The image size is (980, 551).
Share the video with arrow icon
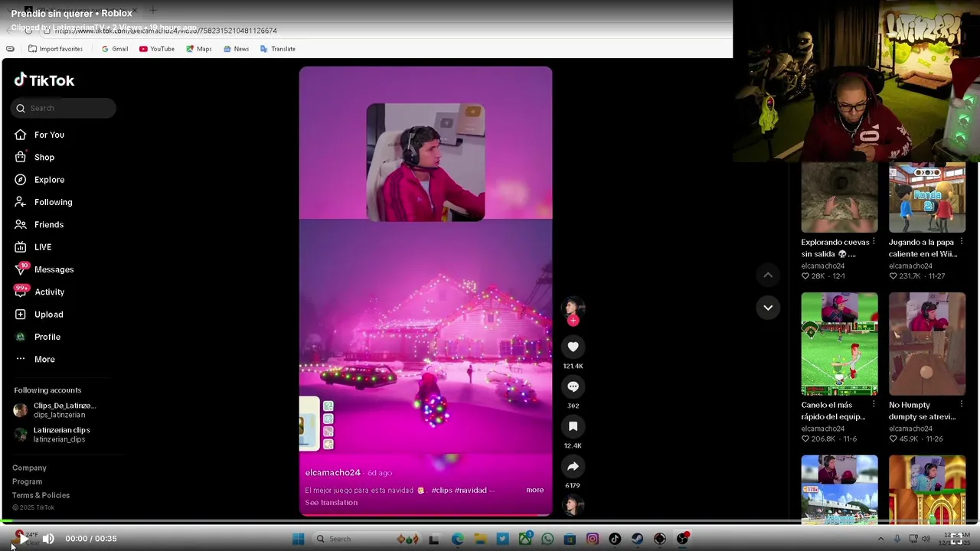click(x=573, y=466)
